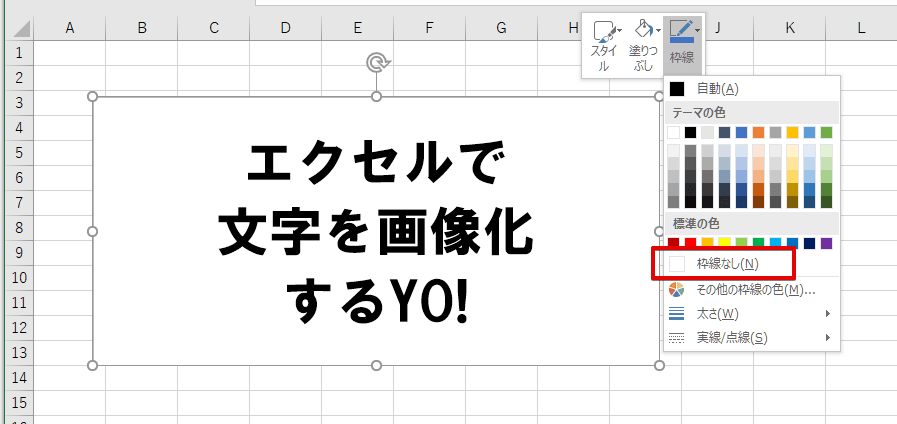Select row 11 header

tap(19, 302)
